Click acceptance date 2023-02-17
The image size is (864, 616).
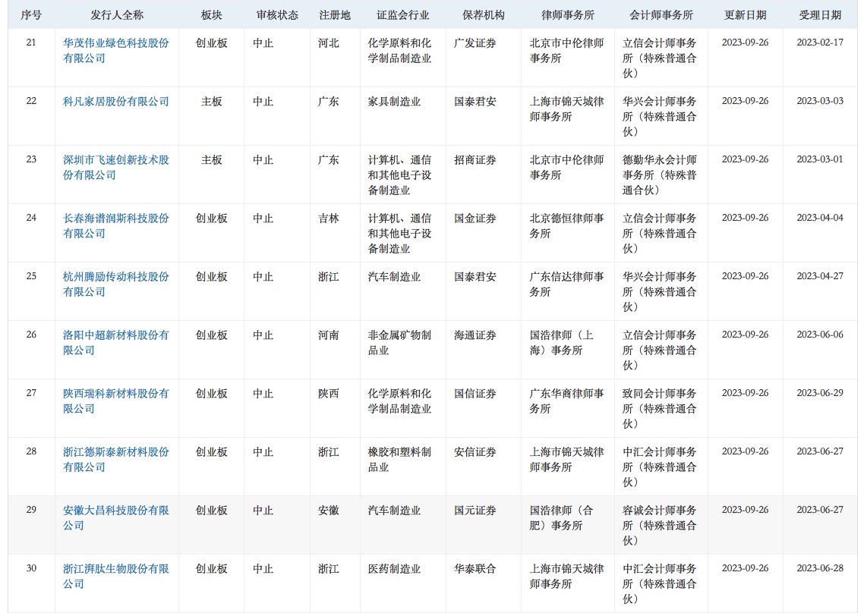coord(820,42)
